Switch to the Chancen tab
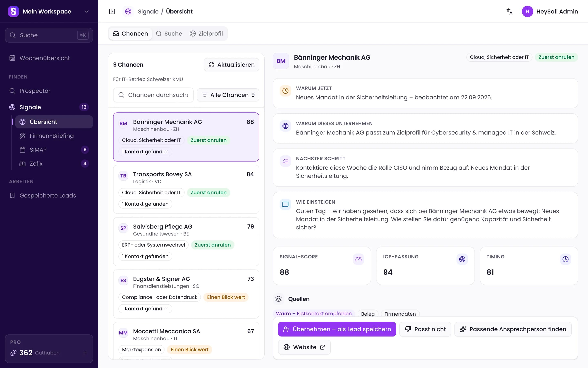 tap(130, 34)
